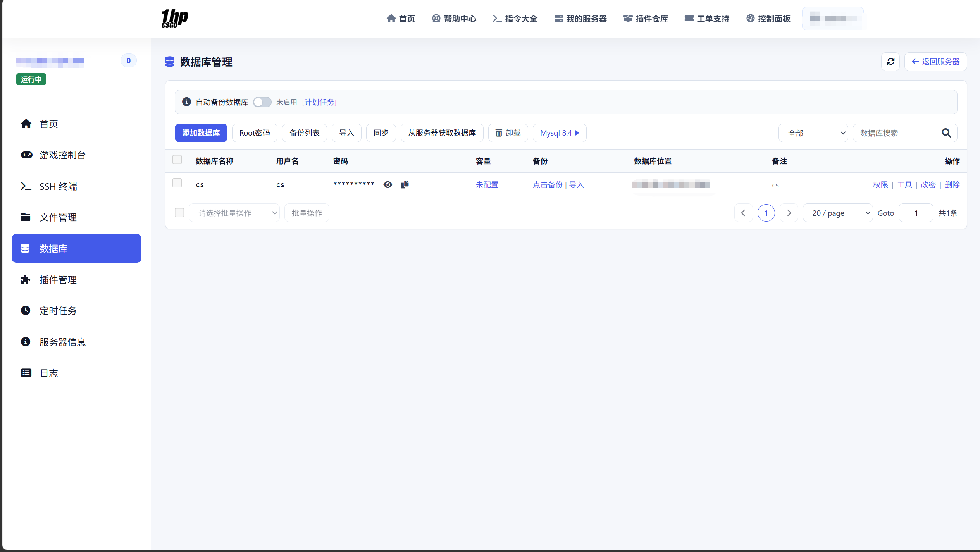The height and width of the screenshot is (552, 980).
Task: Check the batch operation footer checkbox
Action: pyautogui.click(x=179, y=213)
